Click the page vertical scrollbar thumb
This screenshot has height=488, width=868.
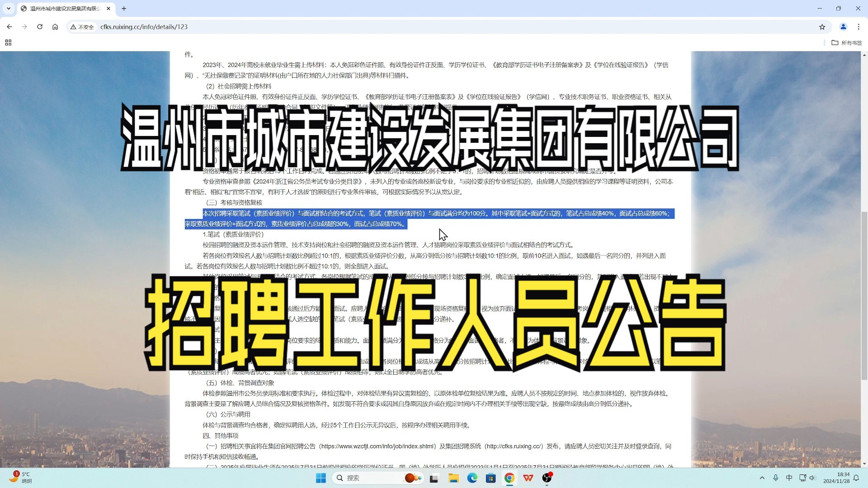point(864,296)
